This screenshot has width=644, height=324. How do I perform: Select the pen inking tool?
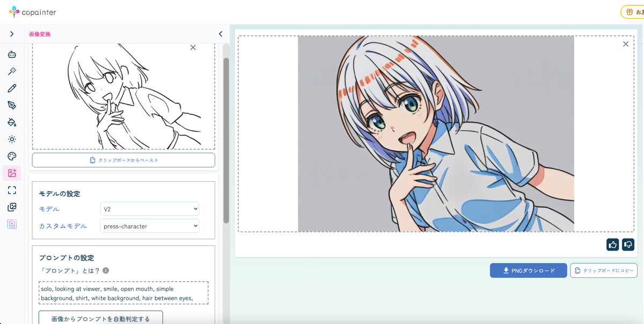tap(12, 105)
